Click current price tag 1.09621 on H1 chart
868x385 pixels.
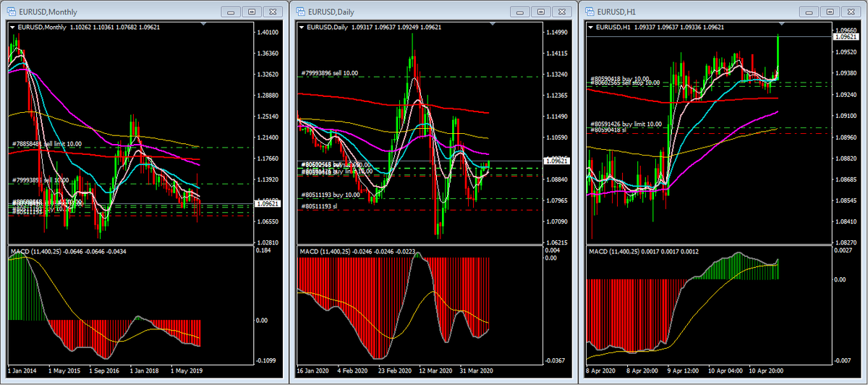point(846,36)
